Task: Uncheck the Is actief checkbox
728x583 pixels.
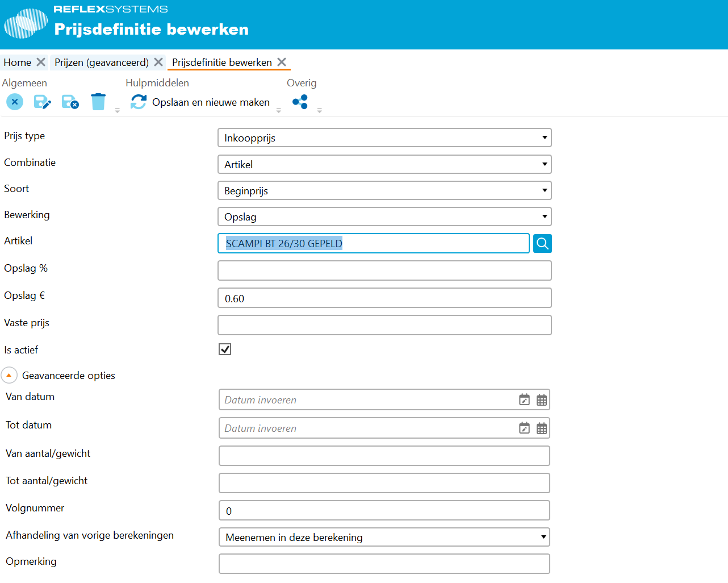Action: (x=225, y=349)
